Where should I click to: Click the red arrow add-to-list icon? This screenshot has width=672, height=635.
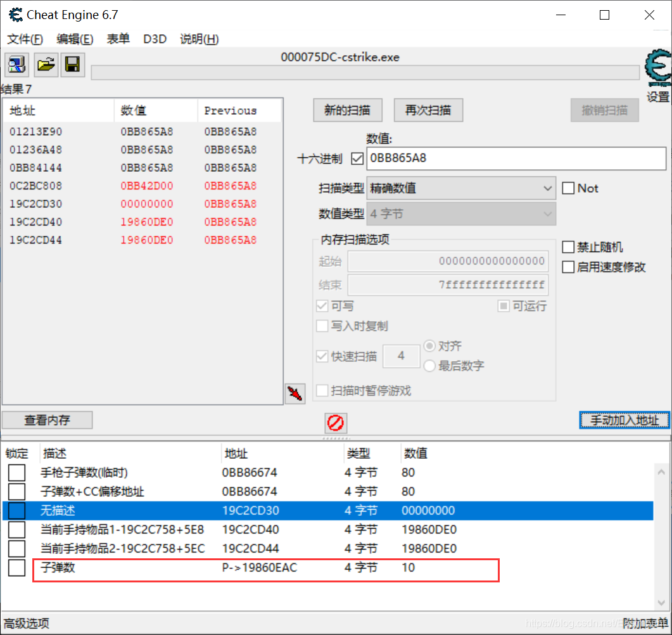pos(295,393)
